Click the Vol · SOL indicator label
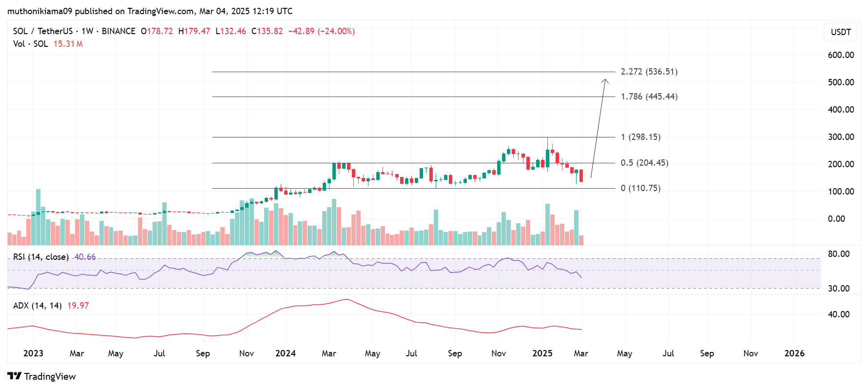This screenshot has height=389, width=868. (x=31, y=44)
